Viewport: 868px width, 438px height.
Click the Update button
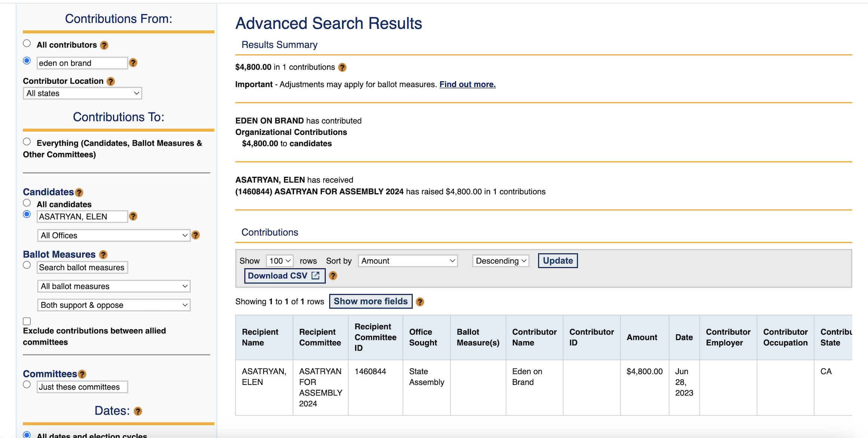click(557, 261)
